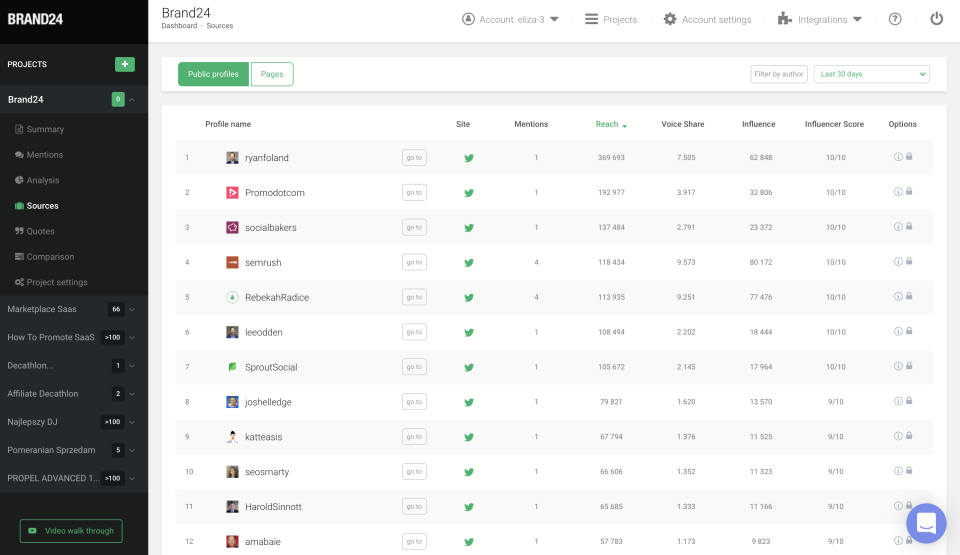Open Twitter site icon for seosmarty

pos(469,472)
